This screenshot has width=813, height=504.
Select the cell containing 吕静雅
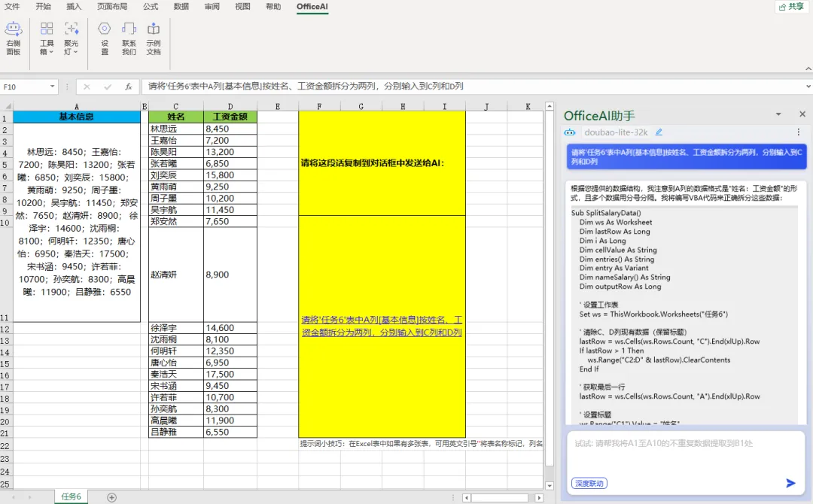pos(175,432)
